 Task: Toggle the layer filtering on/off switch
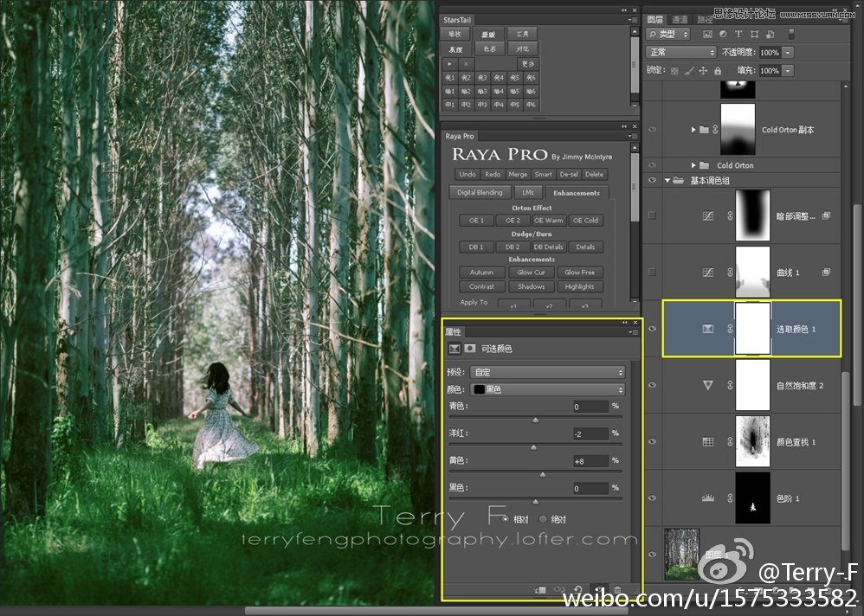791,34
